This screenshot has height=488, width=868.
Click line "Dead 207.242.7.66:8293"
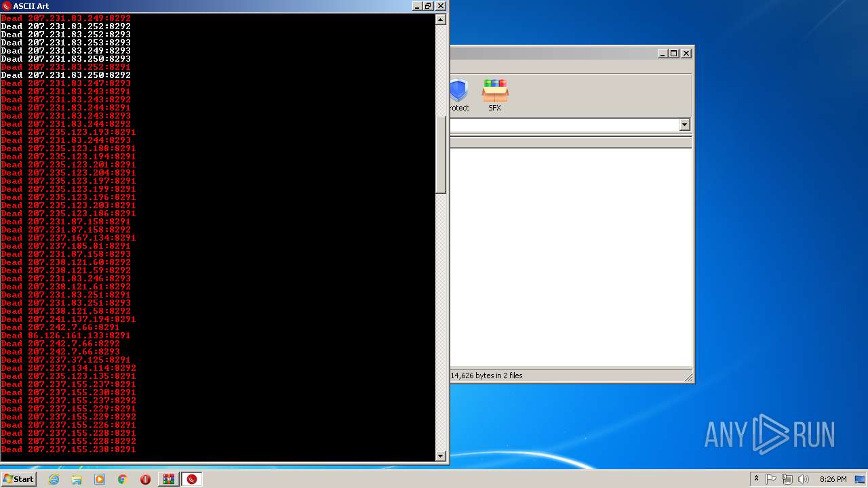tap(60, 352)
